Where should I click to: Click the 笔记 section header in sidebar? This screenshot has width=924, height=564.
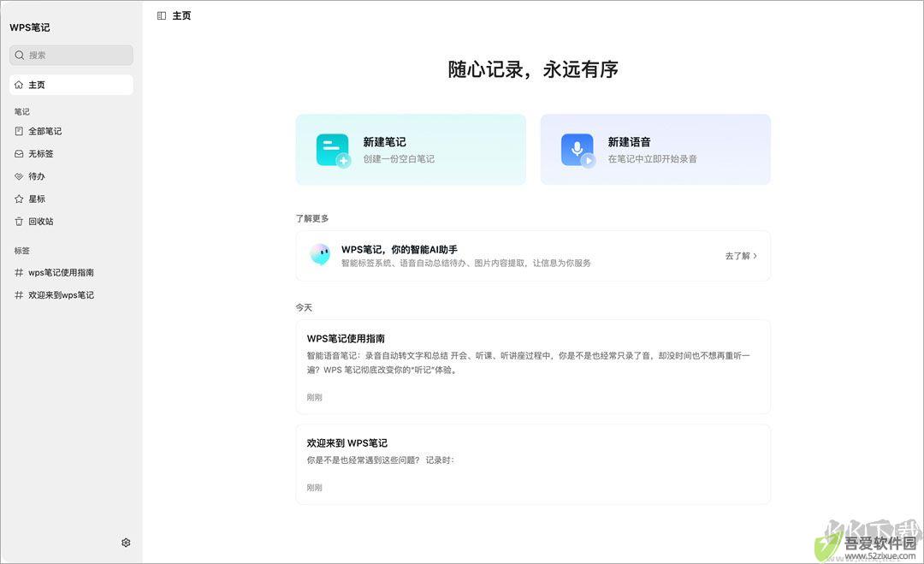pyautogui.click(x=21, y=111)
